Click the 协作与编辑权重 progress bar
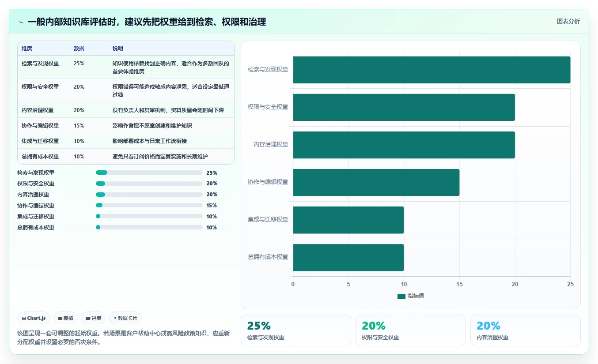The height and width of the screenshot is (364, 598). [149, 206]
